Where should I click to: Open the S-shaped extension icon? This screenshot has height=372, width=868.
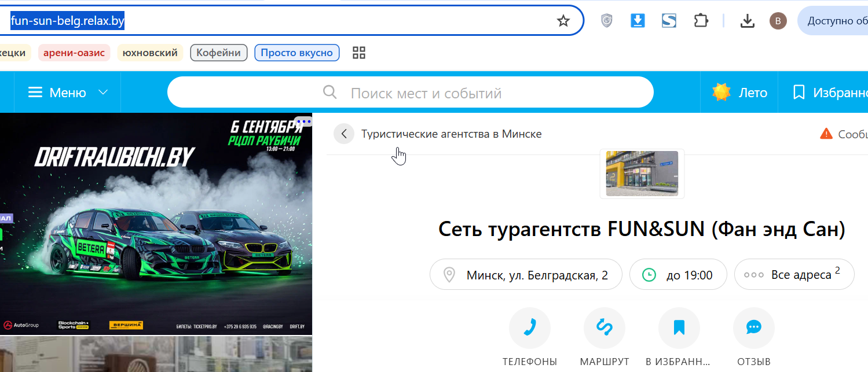point(669,21)
